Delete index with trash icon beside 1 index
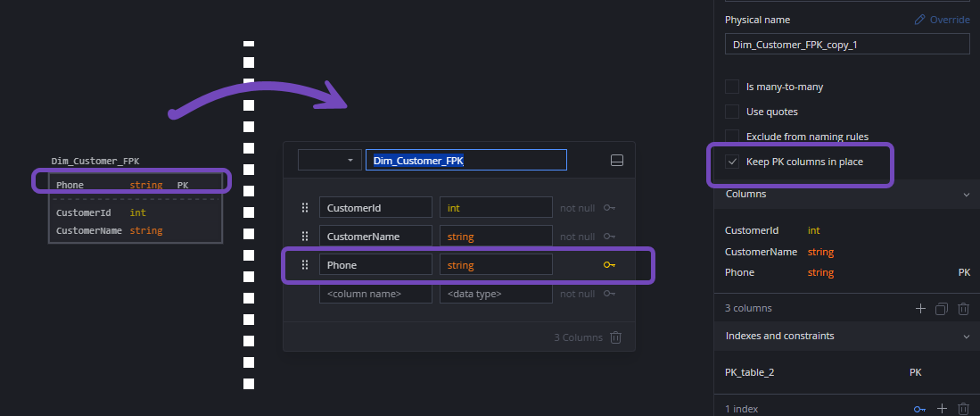This screenshot has width=980, height=416. [x=963, y=409]
